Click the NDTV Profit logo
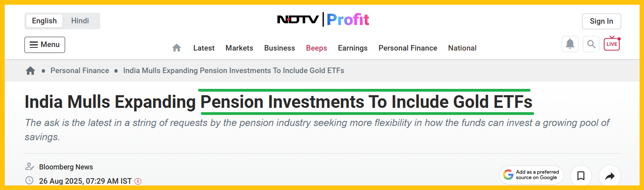Image resolution: width=644 pixels, height=190 pixels. point(323,19)
